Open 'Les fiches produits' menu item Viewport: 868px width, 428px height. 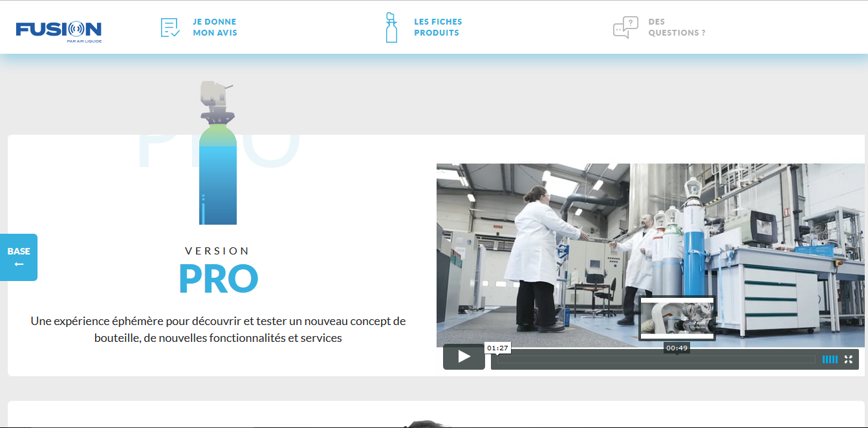coord(438,27)
